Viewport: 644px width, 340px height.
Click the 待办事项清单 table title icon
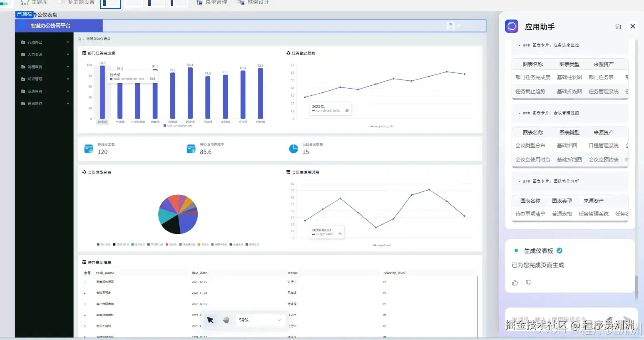pyautogui.click(x=85, y=263)
